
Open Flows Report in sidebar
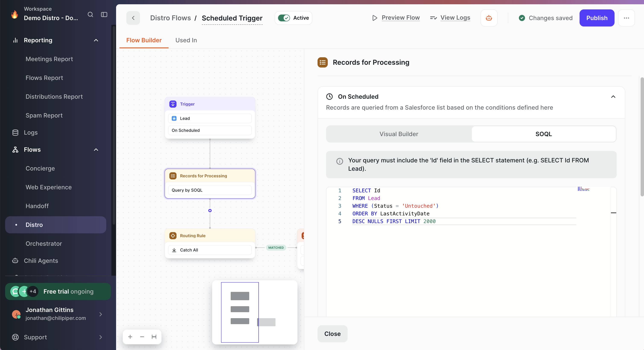[44, 78]
